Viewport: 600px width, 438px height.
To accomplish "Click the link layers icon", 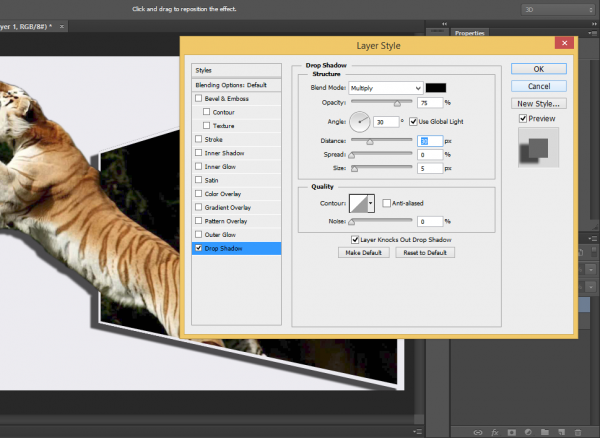I will click(x=478, y=431).
